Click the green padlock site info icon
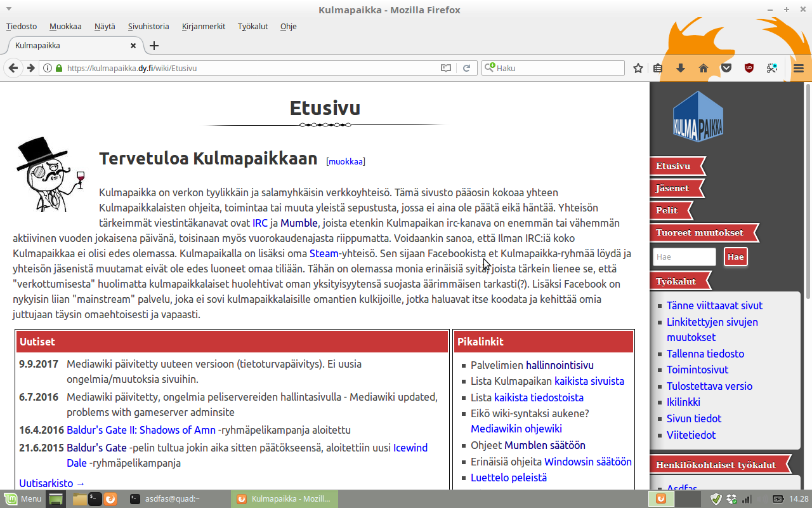The image size is (812, 508). coord(59,68)
